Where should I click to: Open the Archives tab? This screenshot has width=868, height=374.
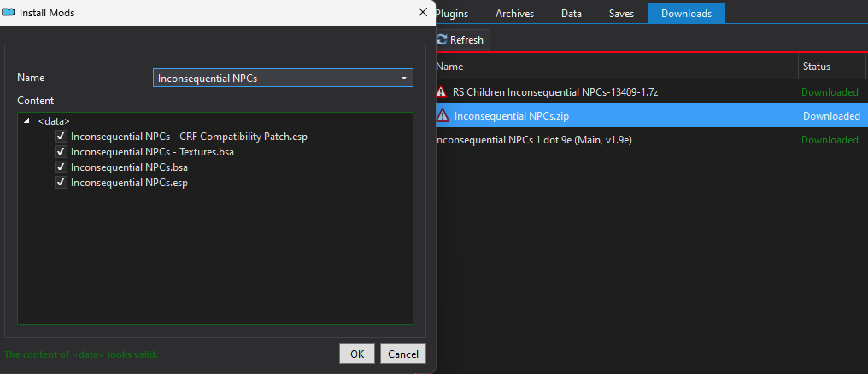click(515, 14)
